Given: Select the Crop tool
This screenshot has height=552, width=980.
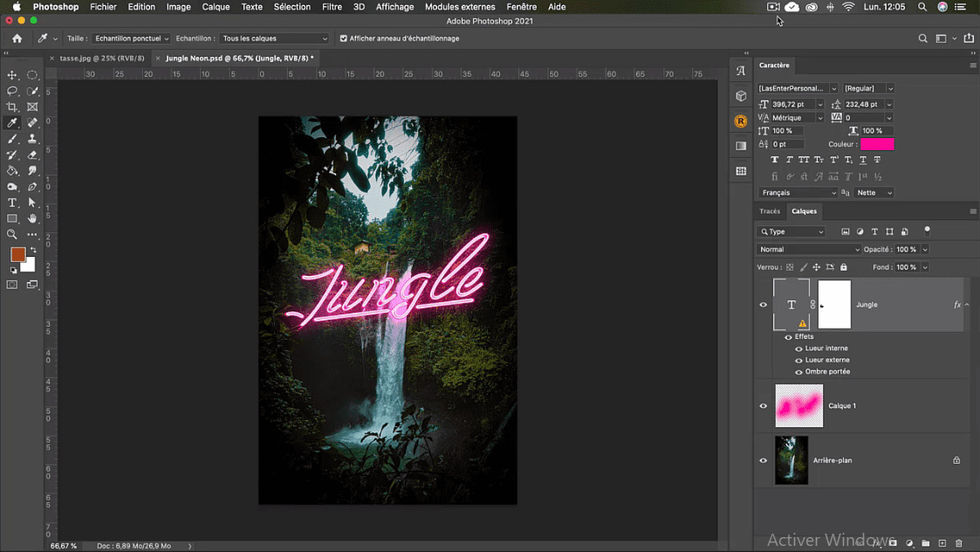Looking at the screenshot, I should tap(12, 107).
